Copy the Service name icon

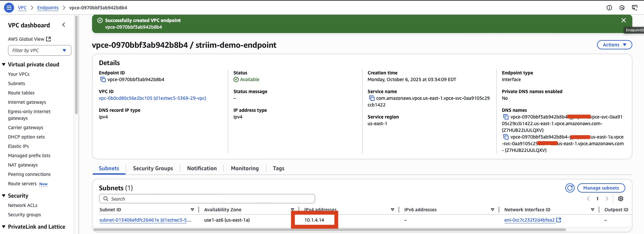click(x=372, y=98)
